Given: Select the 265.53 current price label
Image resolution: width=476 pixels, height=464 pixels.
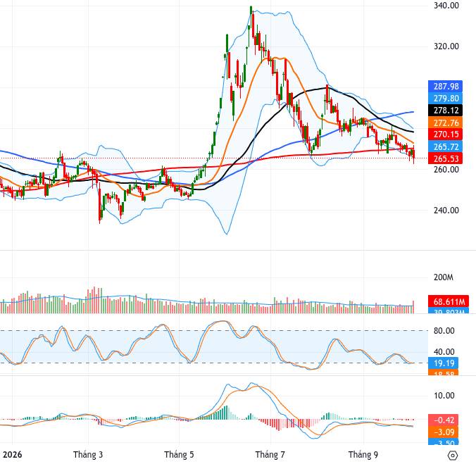Looking at the screenshot, I should coord(445,158).
